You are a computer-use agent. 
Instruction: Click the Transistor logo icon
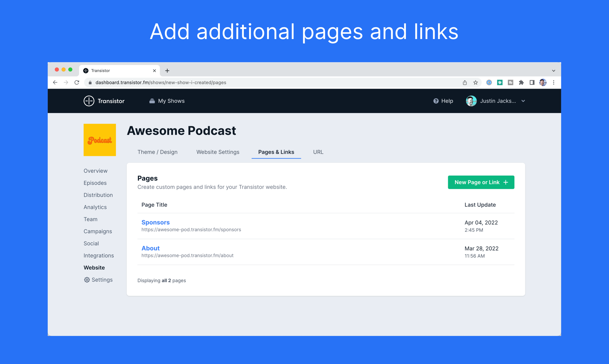coord(89,101)
